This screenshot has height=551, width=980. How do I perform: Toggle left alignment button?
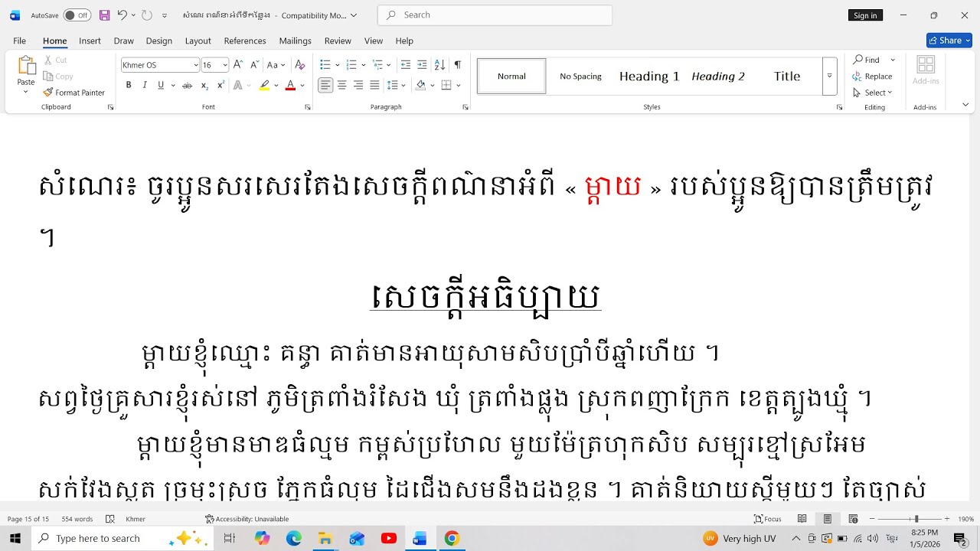pos(326,85)
